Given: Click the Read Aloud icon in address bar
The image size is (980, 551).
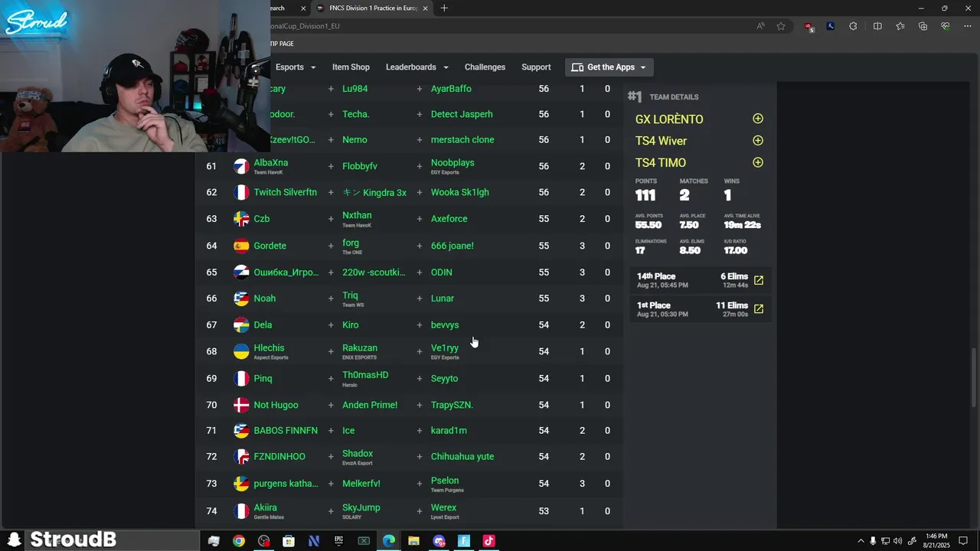Looking at the screenshot, I should click(x=760, y=26).
